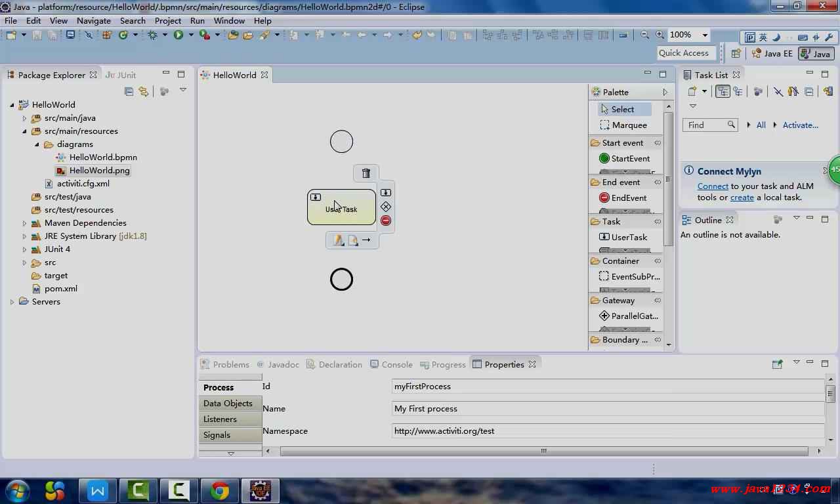
Task: Switch to the Problems tab
Action: tap(225, 364)
